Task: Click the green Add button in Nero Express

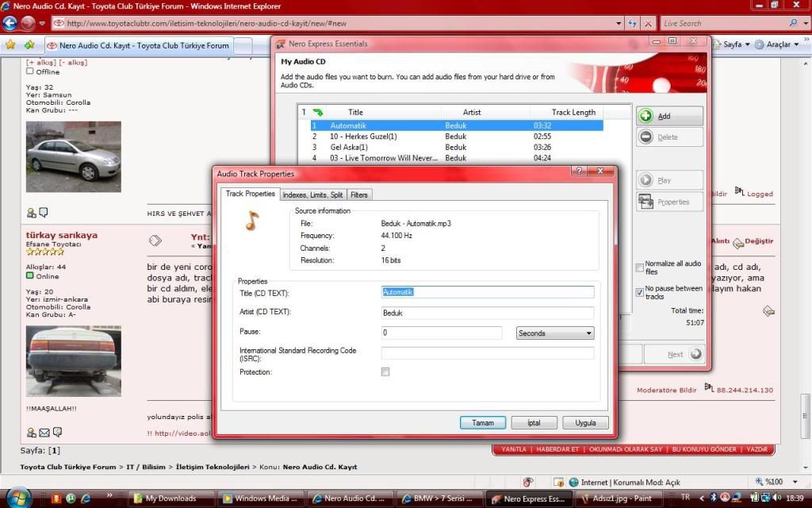Action: [669, 116]
